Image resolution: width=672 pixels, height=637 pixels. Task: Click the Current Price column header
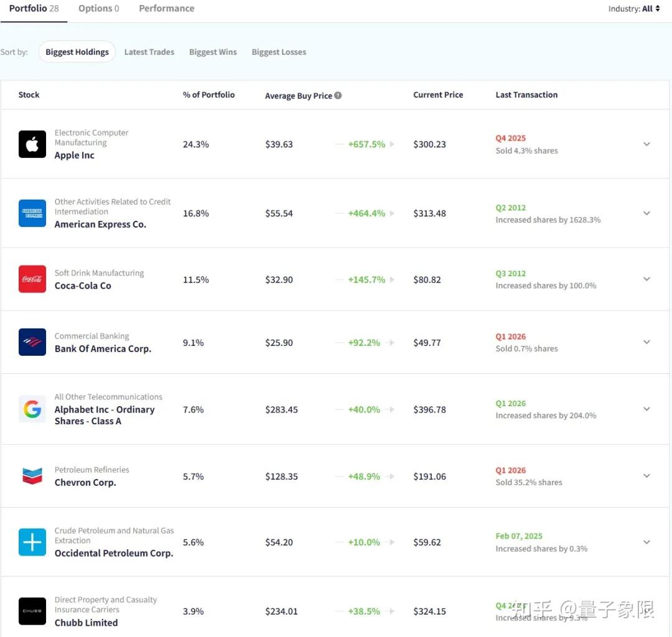[x=438, y=95]
